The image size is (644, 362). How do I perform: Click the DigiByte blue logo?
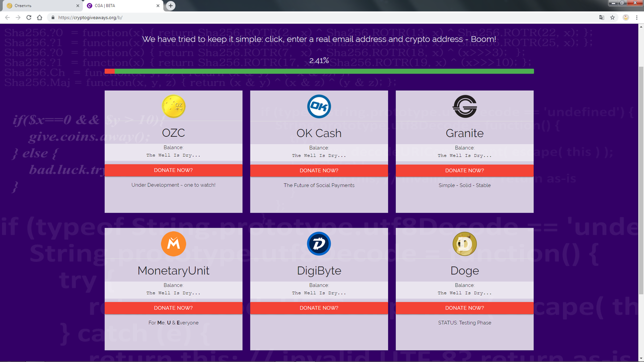(319, 244)
